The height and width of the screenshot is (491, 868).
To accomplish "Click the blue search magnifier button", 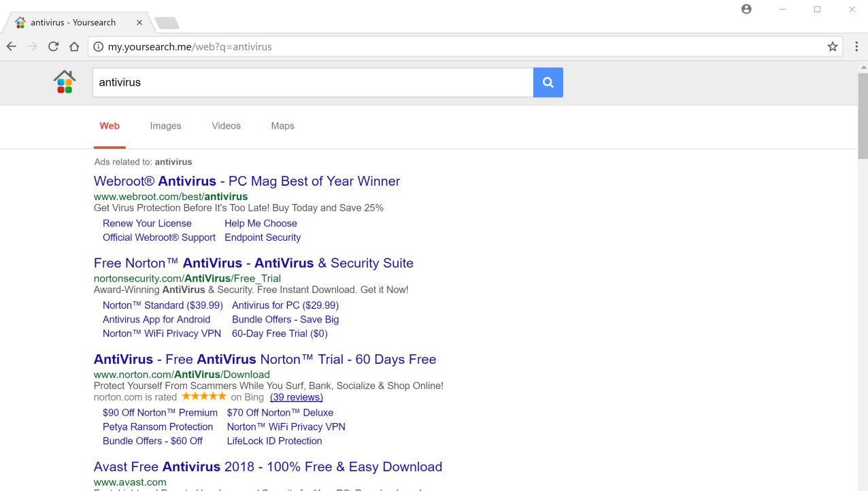I will [x=548, y=83].
